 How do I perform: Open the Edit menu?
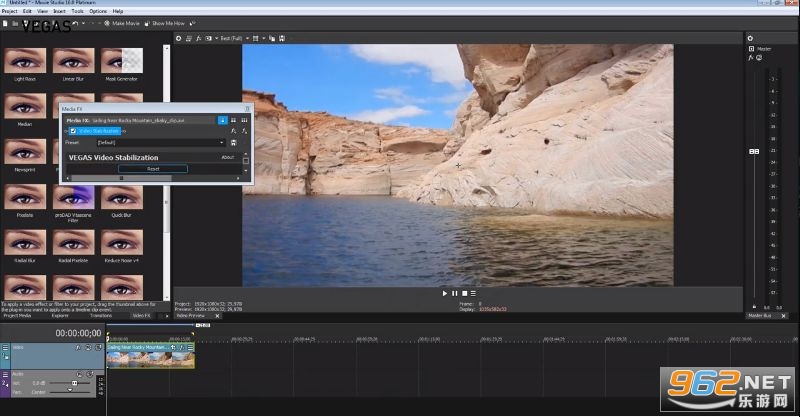[x=27, y=11]
